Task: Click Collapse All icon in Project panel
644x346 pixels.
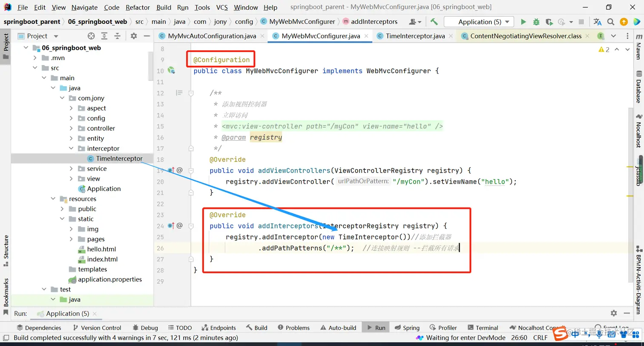Action: (x=118, y=36)
